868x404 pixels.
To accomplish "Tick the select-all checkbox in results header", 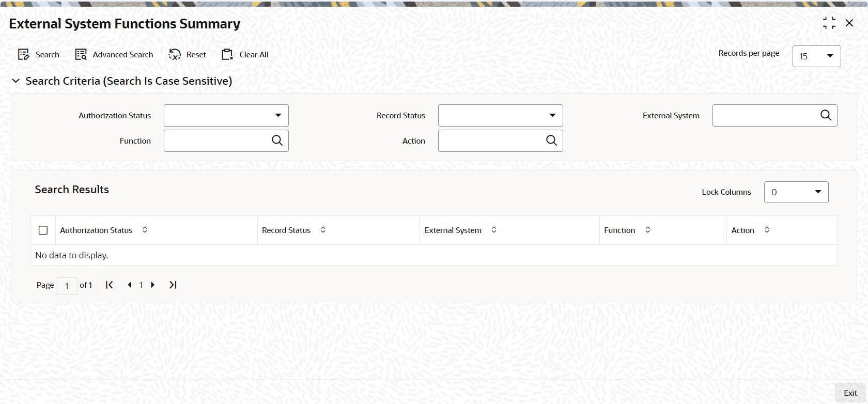I will (43, 230).
